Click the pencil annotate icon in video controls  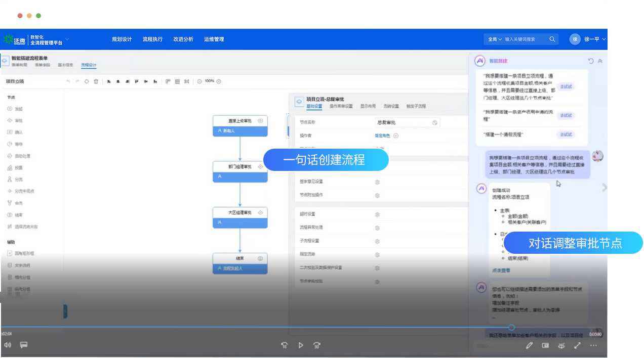point(529,345)
